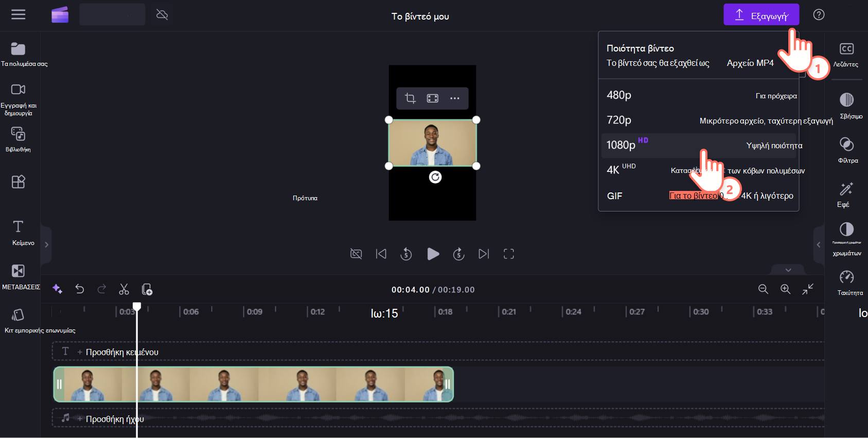
Task: Skip forward five seconds
Action: [458, 254]
